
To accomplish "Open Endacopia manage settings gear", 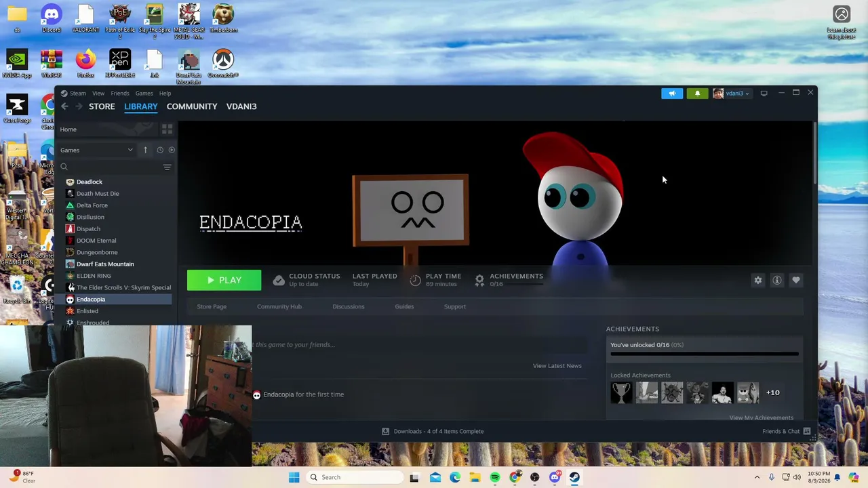I will point(758,280).
